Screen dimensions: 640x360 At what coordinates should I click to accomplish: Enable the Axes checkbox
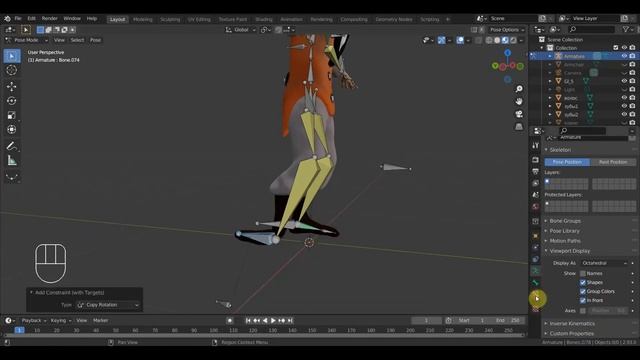[x=583, y=311]
